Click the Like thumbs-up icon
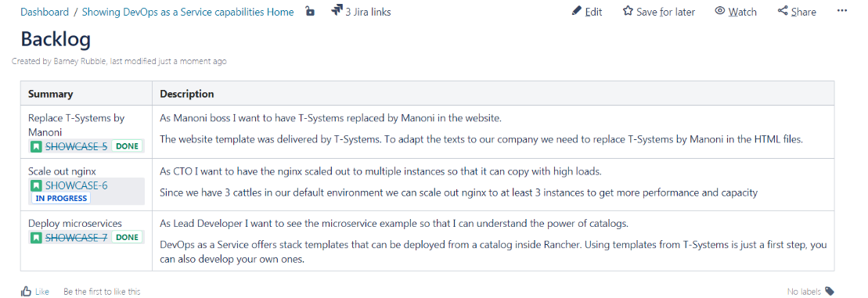This screenshot has height=298, width=868. 26,291
